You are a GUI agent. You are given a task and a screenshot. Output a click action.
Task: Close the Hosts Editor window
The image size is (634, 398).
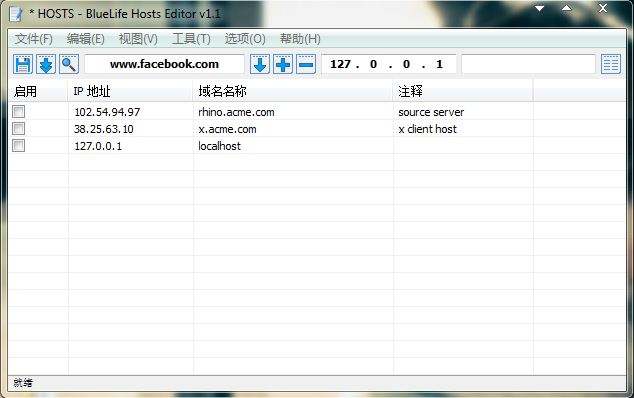(603, 8)
